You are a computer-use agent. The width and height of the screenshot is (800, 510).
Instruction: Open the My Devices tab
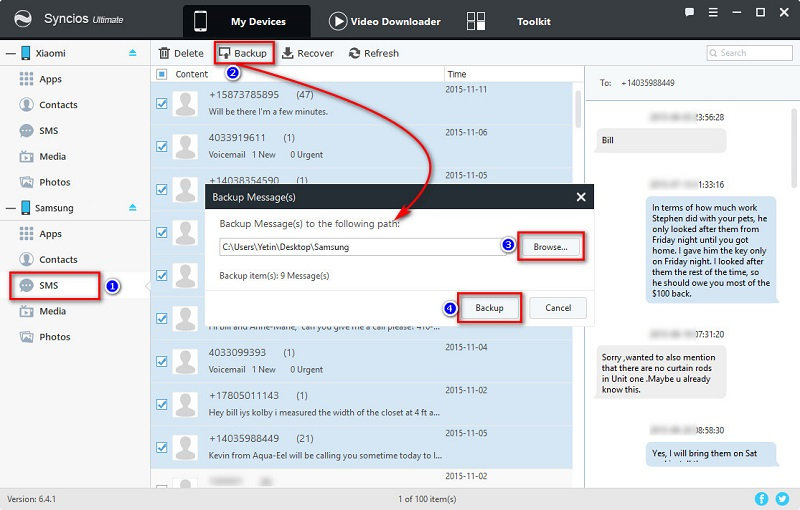[247, 21]
